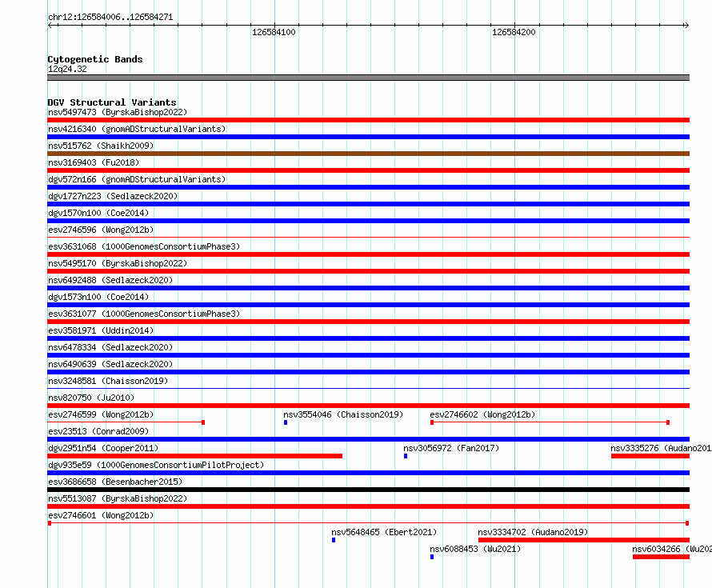
Task: Click the red nsv3334702 variant bar
Action: pyautogui.click(x=584, y=540)
